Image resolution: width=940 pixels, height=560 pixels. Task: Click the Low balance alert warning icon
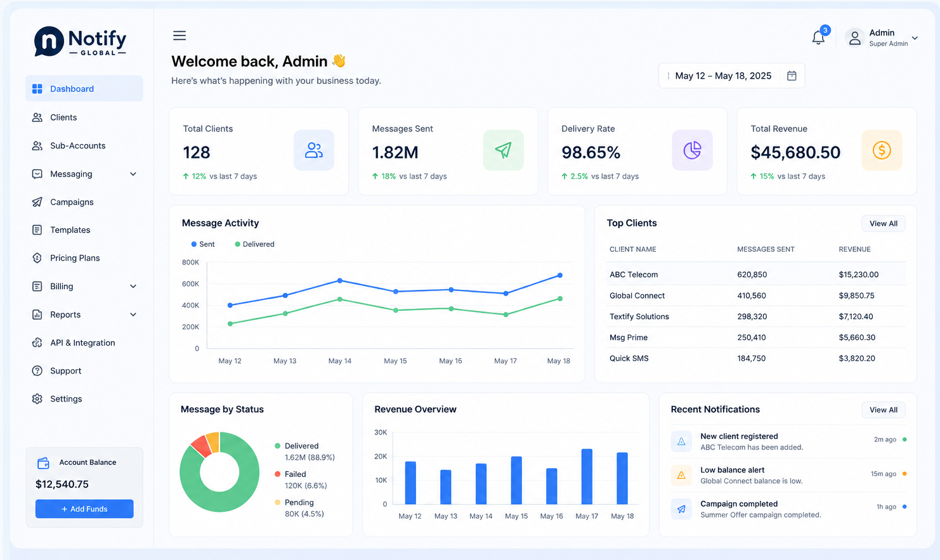pyautogui.click(x=681, y=475)
